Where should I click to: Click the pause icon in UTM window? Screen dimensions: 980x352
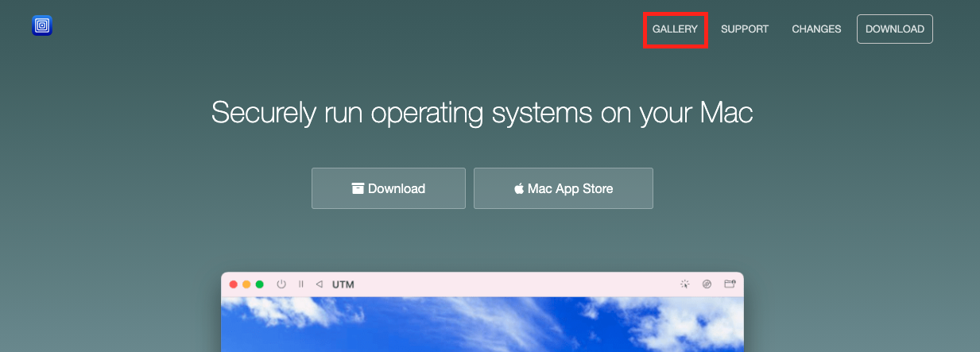click(x=301, y=284)
